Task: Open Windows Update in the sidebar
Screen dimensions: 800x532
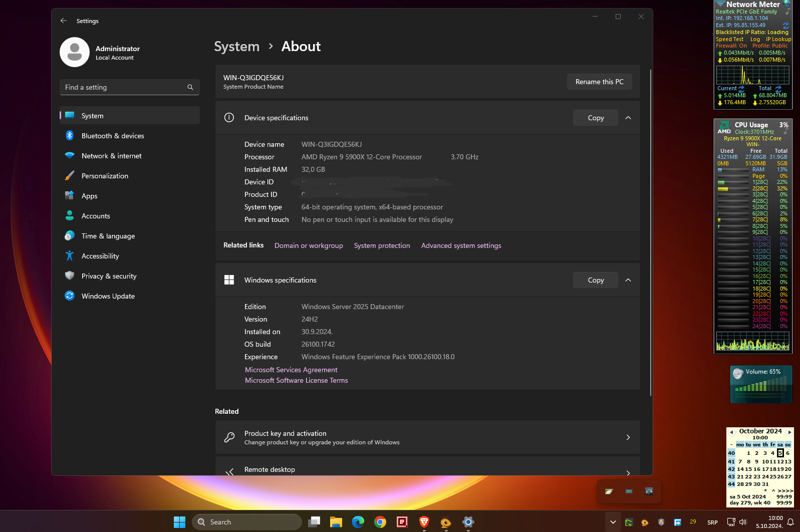Action: click(108, 296)
